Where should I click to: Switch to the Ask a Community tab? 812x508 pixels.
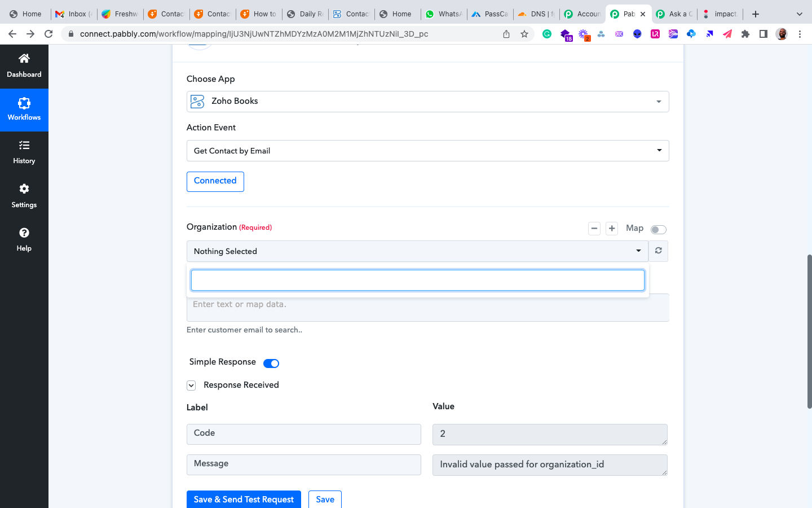tap(675, 14)
